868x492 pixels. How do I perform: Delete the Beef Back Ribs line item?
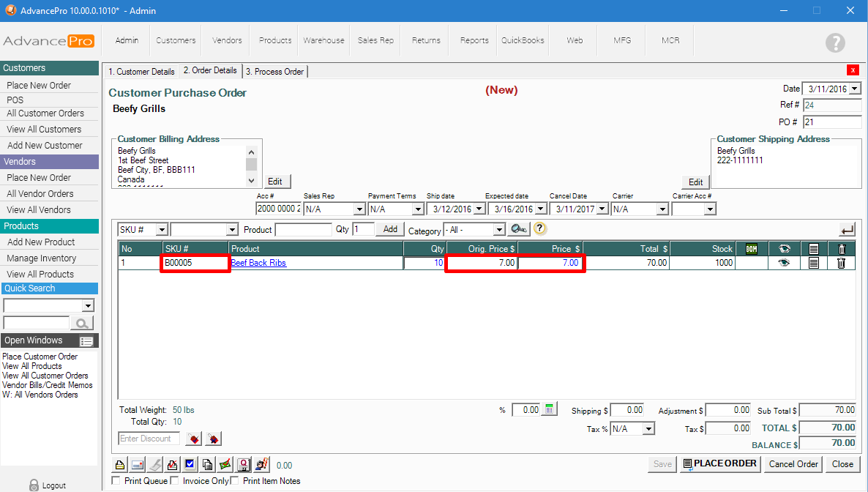coord(841,264)
